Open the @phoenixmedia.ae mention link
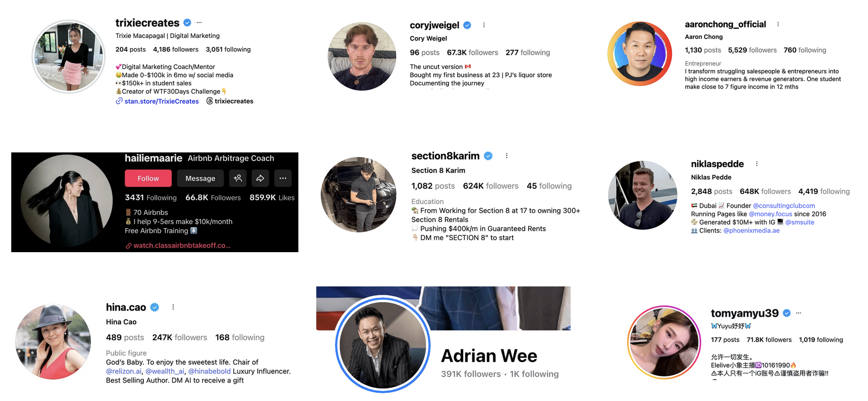The height and width of the screenshot is (401, 868). coord(751,231)
